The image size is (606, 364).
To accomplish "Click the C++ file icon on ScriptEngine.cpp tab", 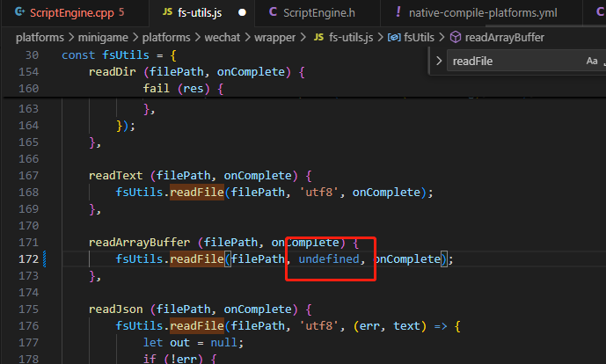I will 19,12.
